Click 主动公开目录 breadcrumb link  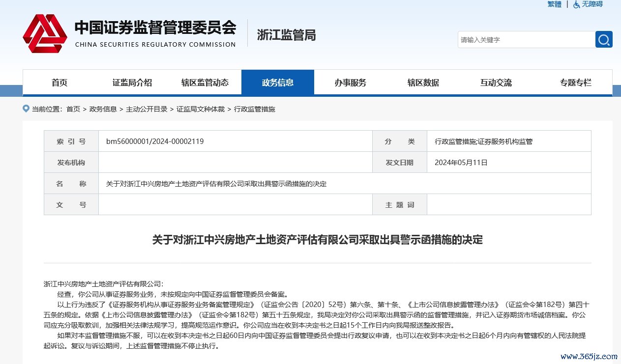(147, 109)
